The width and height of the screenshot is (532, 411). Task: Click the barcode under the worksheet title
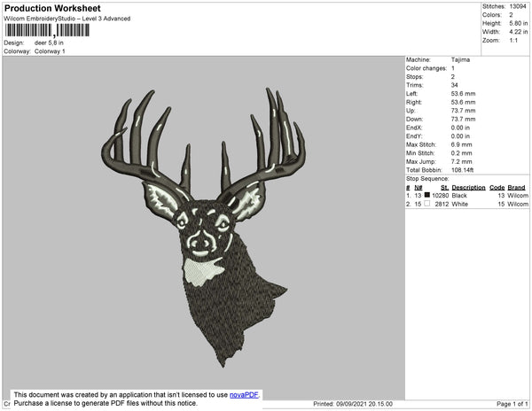(47, 30)
